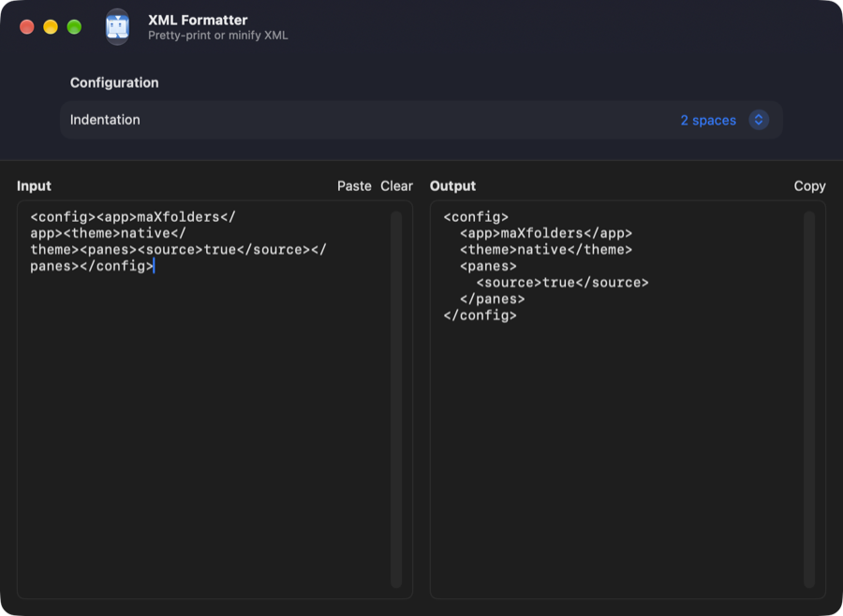Clear the Input text

tap(397, 186)
